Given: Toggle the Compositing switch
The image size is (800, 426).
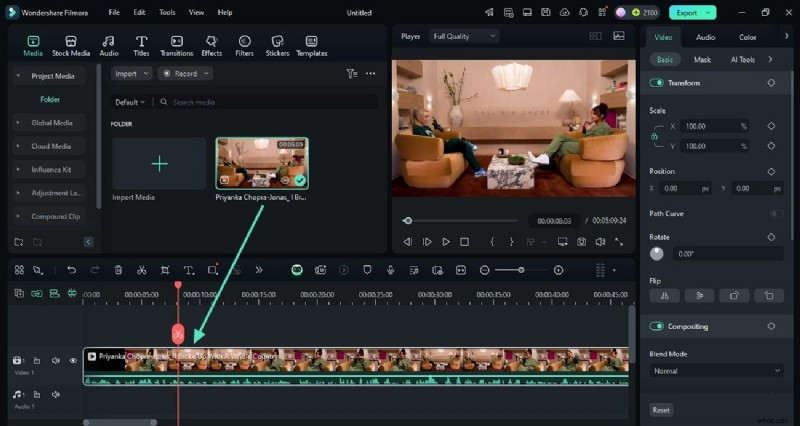Looking at the screenshot, I should [x=657, y=326].
